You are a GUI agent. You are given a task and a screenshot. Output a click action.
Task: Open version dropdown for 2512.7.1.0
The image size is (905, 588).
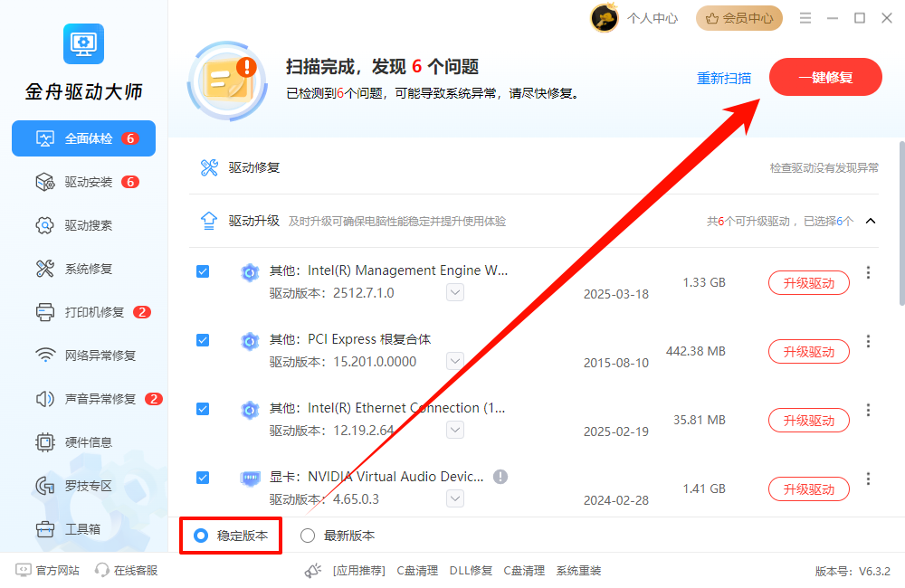[455, 292]
